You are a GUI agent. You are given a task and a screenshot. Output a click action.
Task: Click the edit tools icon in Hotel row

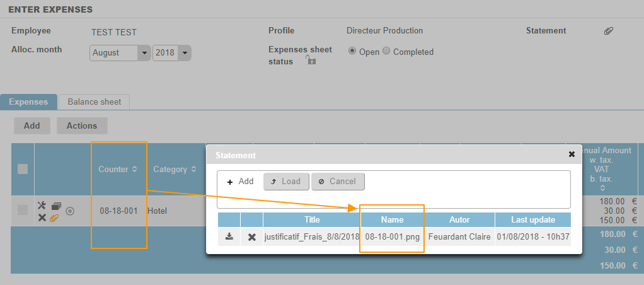42,206
